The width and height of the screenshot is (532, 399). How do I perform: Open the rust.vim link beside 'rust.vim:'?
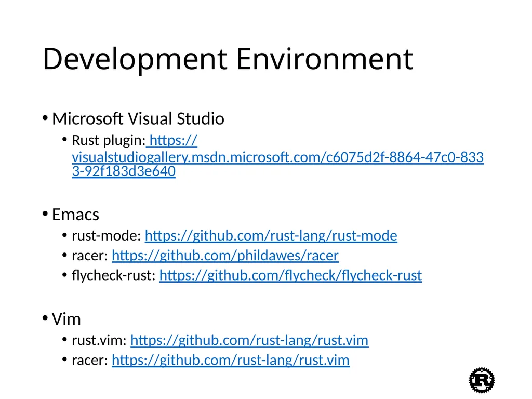pyautogui.click(x=249, y=340)
